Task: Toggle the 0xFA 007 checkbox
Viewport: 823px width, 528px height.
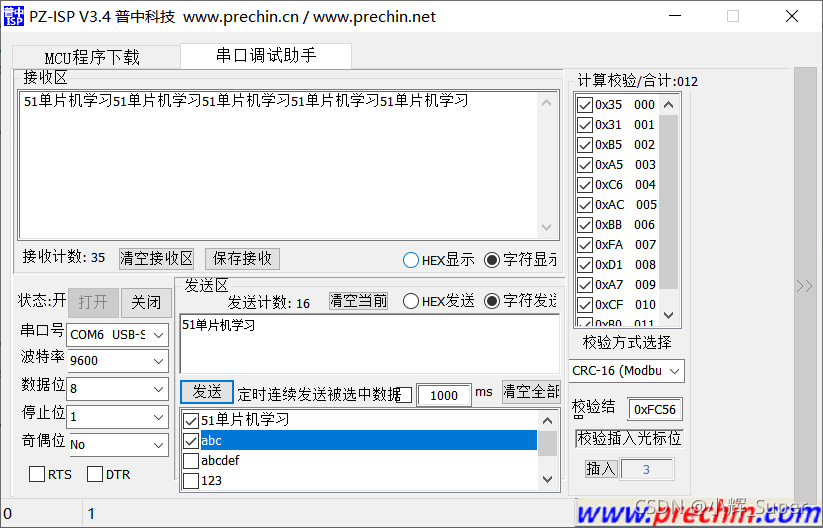Action: pyautogui.click(x=585, y=245)
